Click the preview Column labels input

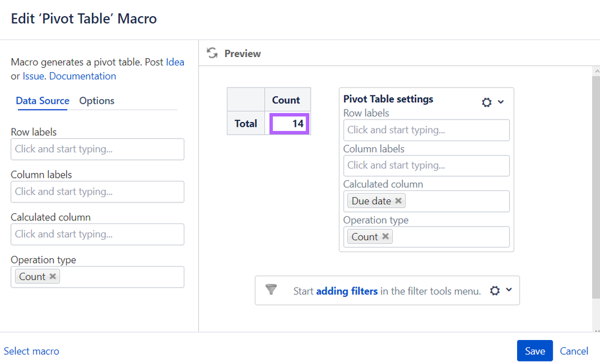coord(426,165)
